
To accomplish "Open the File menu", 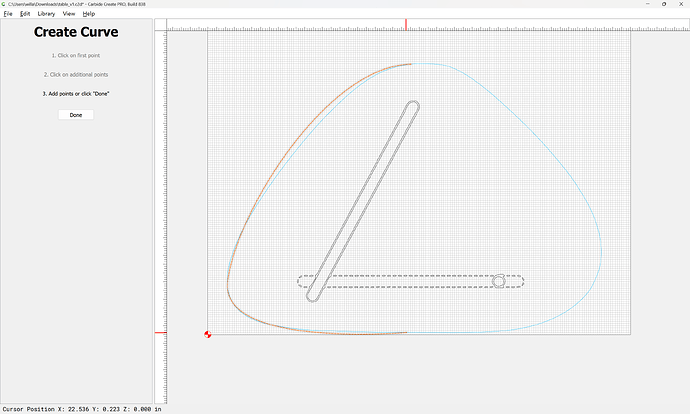I will pos(7,14).
